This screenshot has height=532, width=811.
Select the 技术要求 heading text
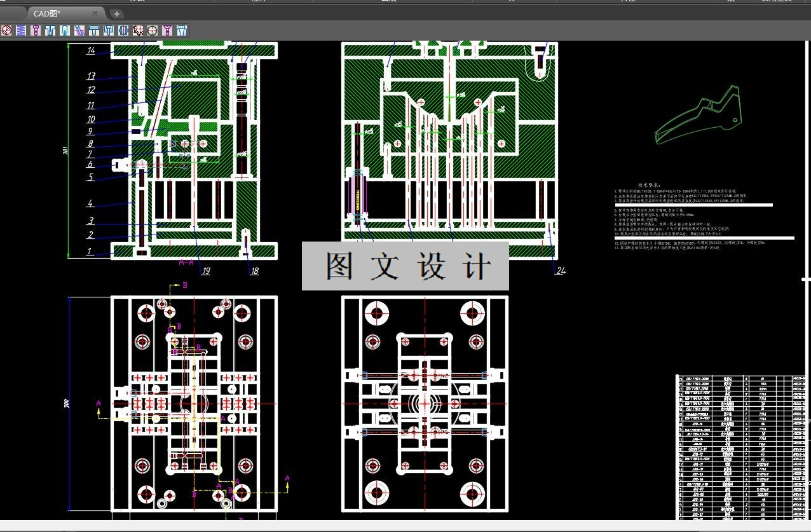click(648, 185)
